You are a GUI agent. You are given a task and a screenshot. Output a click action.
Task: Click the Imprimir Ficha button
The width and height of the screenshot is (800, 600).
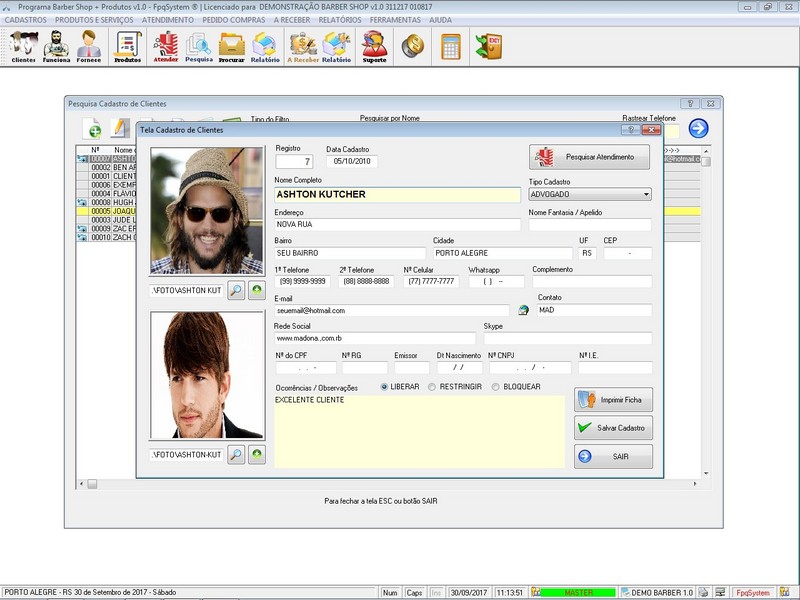point(614,400)
